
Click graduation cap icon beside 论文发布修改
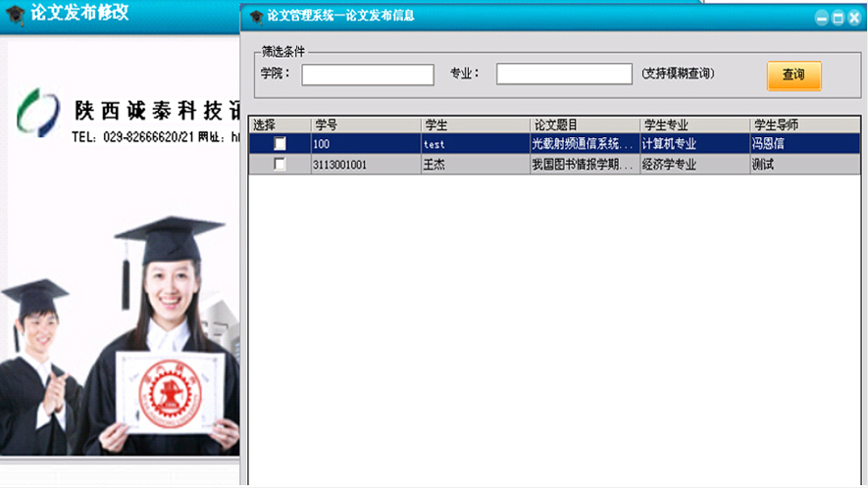pyautogui.click(x=15, y=17)
